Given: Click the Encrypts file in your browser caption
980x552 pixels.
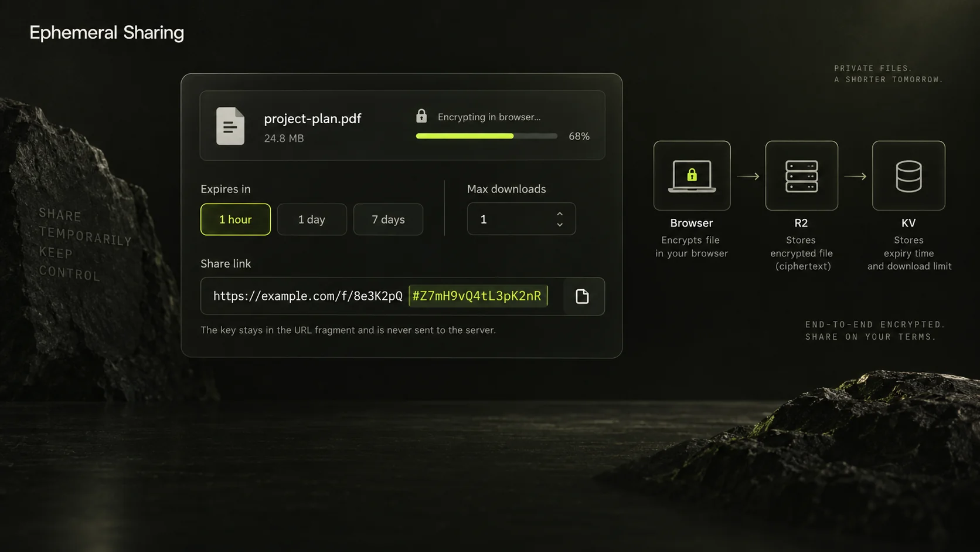Looking at the screenshot, I should tap(692, 246).
